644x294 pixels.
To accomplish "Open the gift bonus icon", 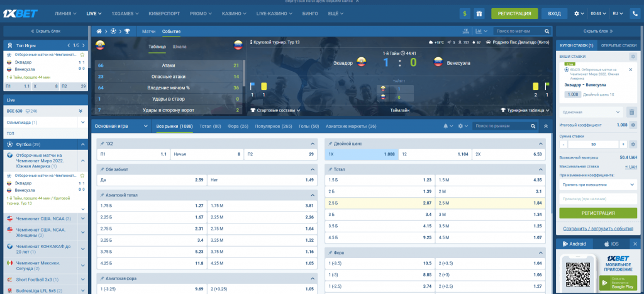I will pyautogui.click(x=479, y=13).
